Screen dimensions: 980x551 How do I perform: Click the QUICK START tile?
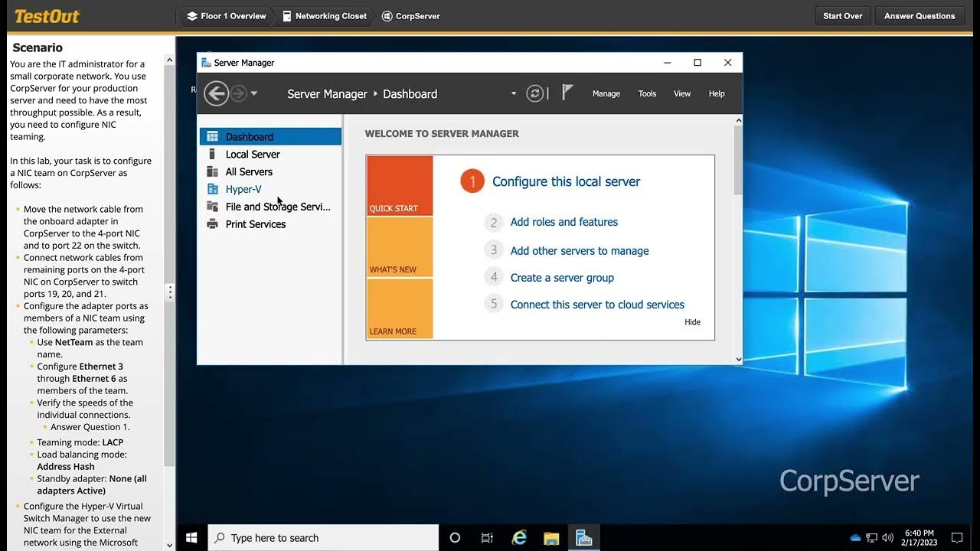click(400, 186)
